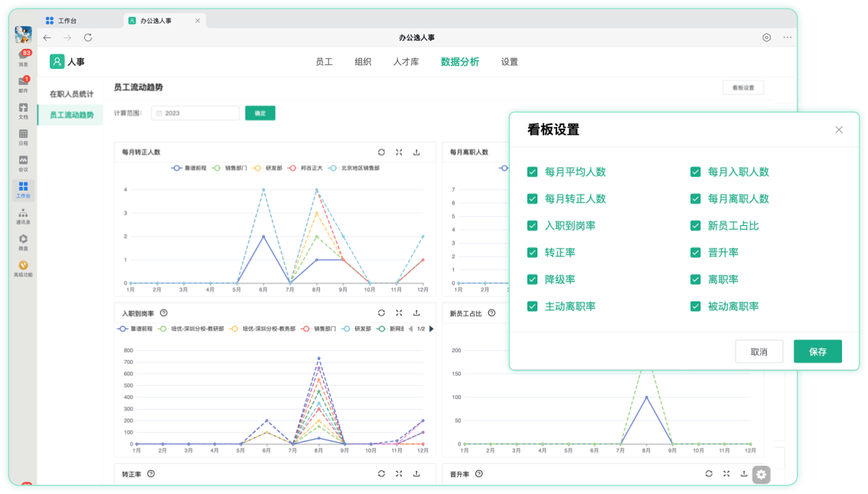868x494 pixels.
Task: Switch to 员工 tab
Action: [x=324, y=62]
